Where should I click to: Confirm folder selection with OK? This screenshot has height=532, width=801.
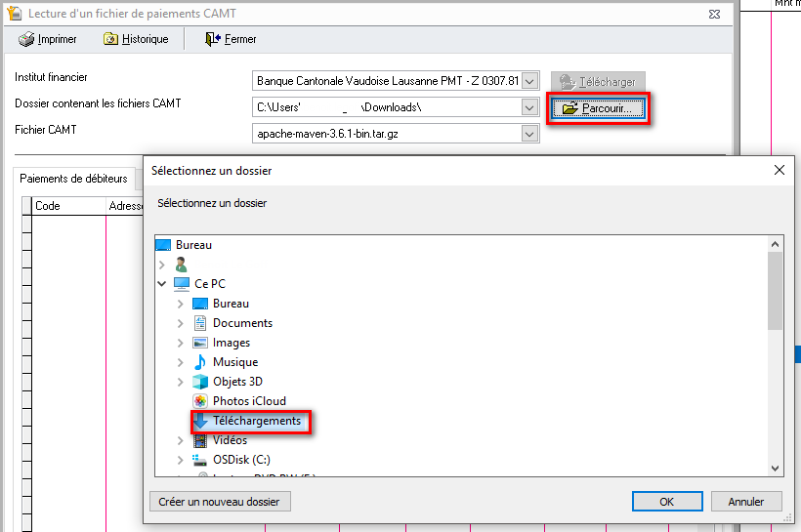pos(666,502)
